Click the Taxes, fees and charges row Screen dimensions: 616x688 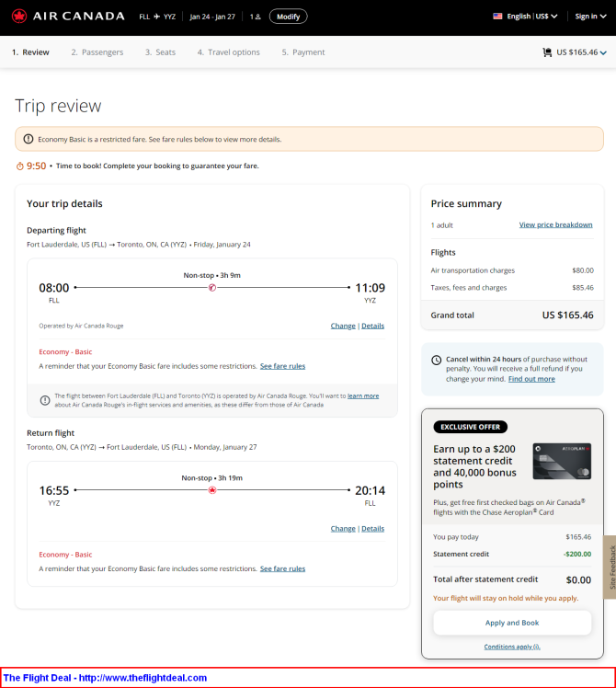click(x=512, y=287)
